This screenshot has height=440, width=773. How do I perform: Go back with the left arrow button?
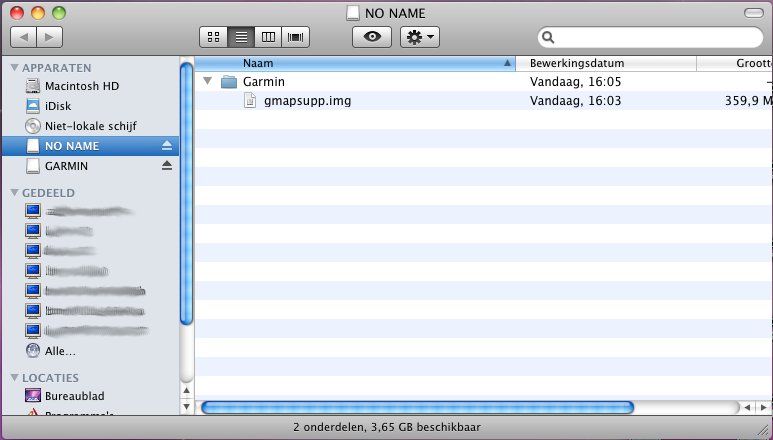(23, 37)
